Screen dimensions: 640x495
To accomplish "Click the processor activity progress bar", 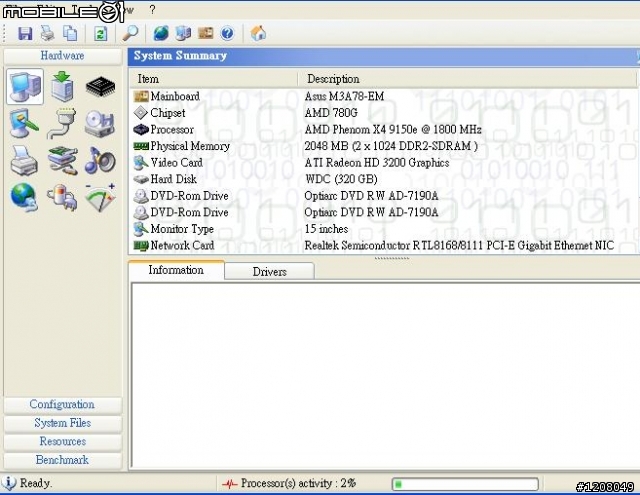I will [x=465, y=484].
